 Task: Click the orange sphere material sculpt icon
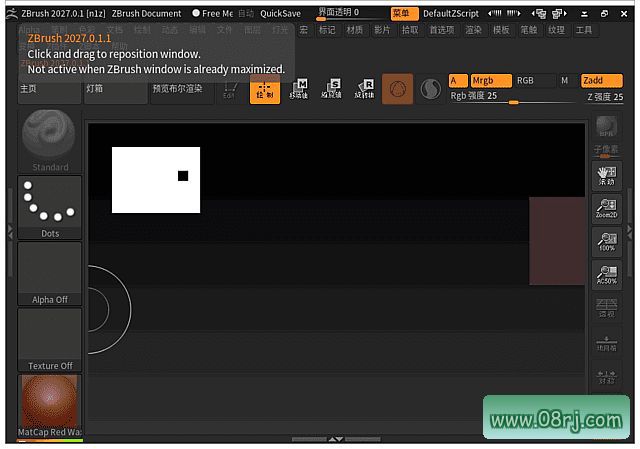pyautogui.click(x=398, y=89)
